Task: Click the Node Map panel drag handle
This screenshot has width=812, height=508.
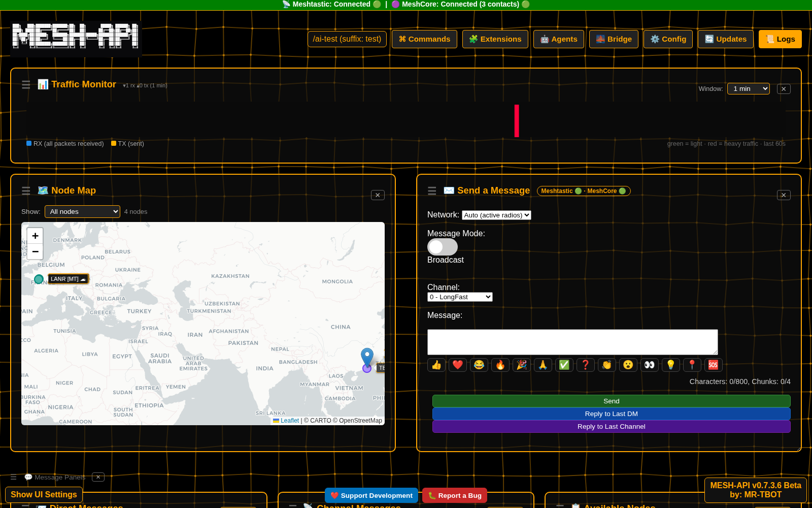Action: [x=26, y=191]
